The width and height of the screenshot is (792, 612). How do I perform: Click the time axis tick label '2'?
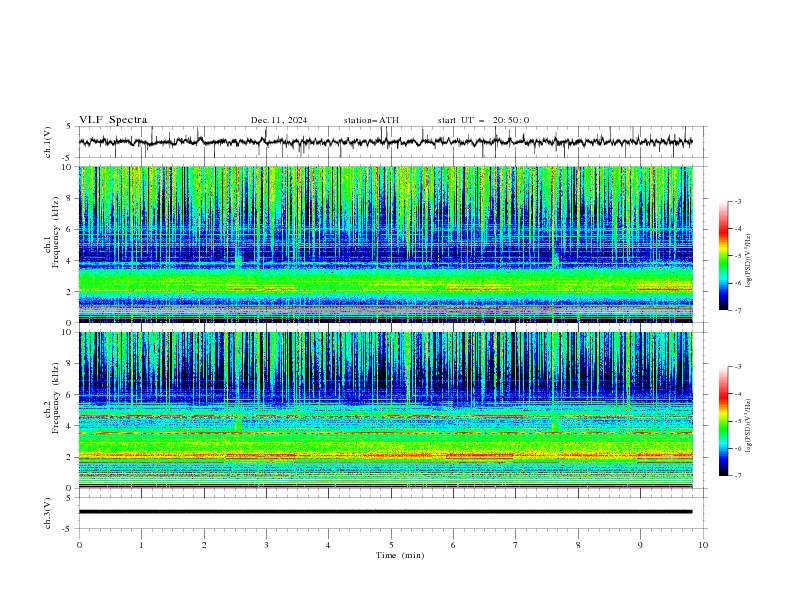[x=204, y=545]
